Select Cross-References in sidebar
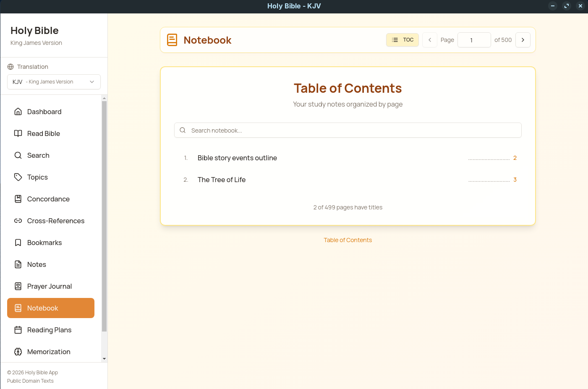 pos(51,221)
